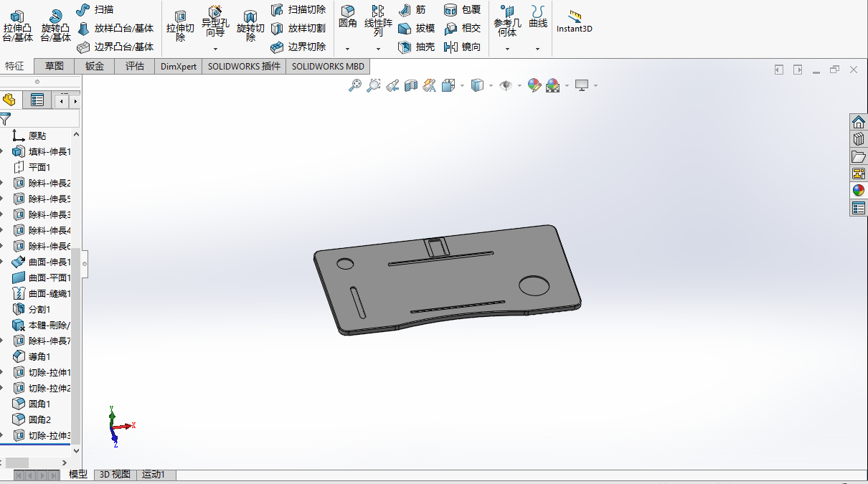Open the Appearances task pane color ball
Viewport: 868px width, 484px height.
point(859,191)
